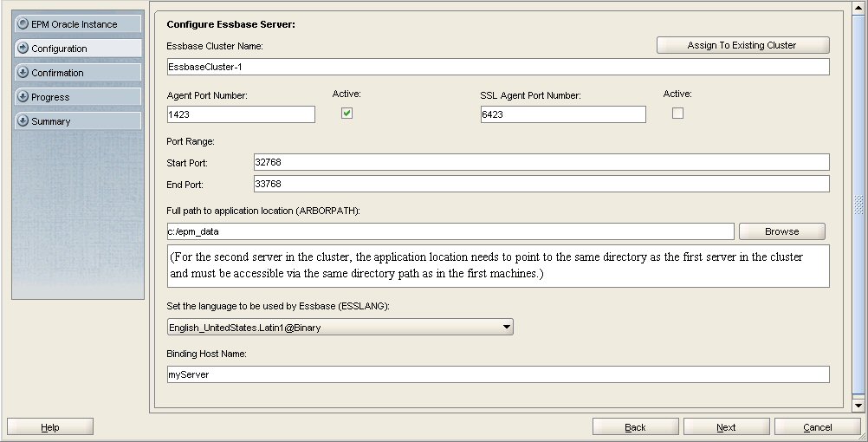The height and width of the screenshot is (442, 868).
Task: Click the ESSLANG dropdown arrow
Action: tap(506, 327)
